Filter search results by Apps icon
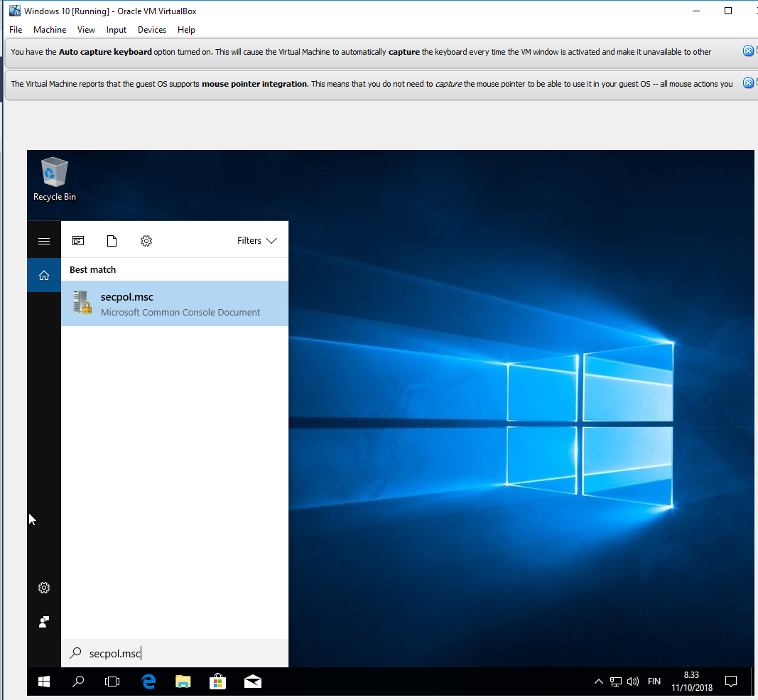Screen dimensions: 758x700 pos(78,240)
